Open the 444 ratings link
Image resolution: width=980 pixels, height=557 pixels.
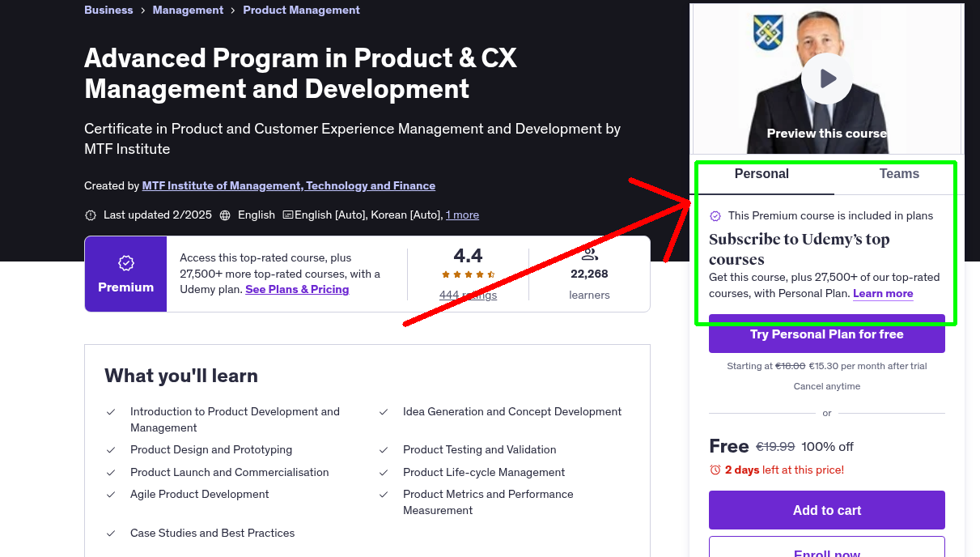[468, 295]
